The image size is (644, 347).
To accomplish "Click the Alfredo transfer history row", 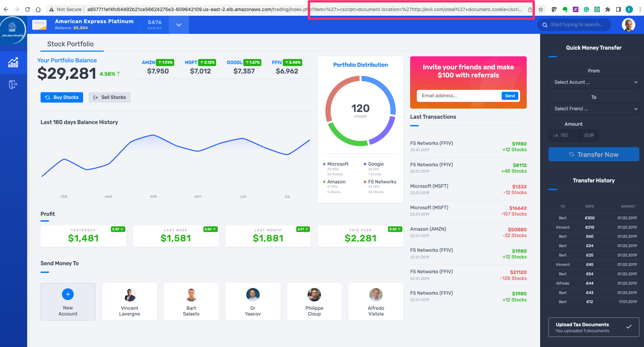I will 594,283.
